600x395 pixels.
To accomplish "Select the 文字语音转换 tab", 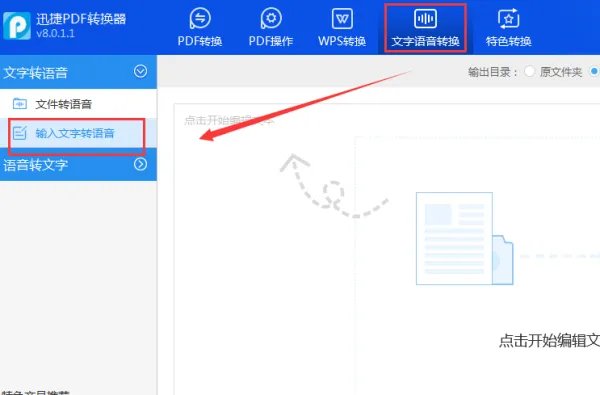I will 425,28.
